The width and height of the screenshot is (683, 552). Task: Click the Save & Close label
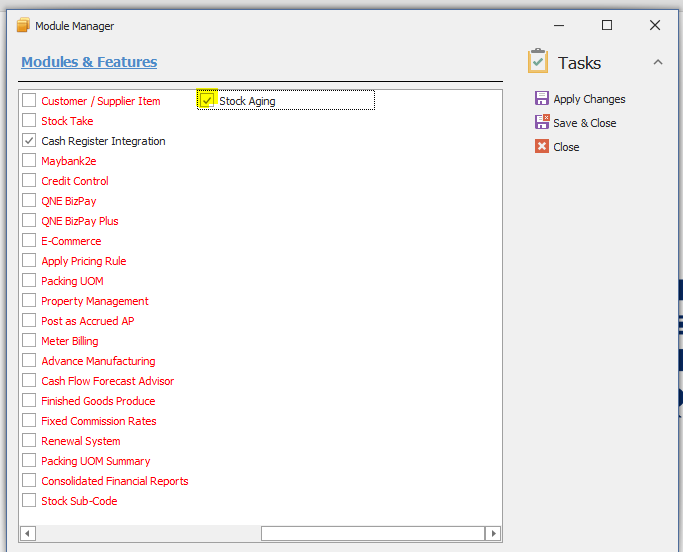click(x=585, y=123)
